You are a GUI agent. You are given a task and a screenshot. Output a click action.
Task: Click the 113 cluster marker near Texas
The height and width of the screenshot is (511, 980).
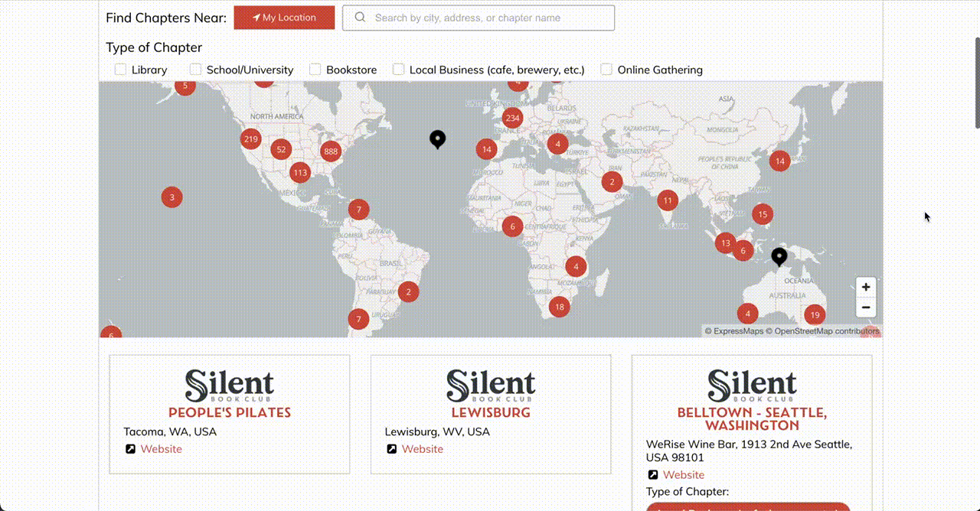(300, 173)
